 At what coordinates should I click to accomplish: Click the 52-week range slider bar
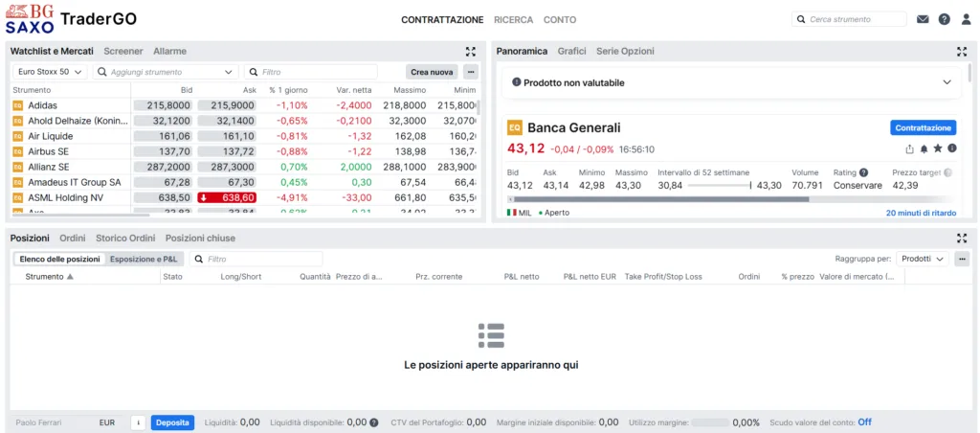tap(720, 185)
